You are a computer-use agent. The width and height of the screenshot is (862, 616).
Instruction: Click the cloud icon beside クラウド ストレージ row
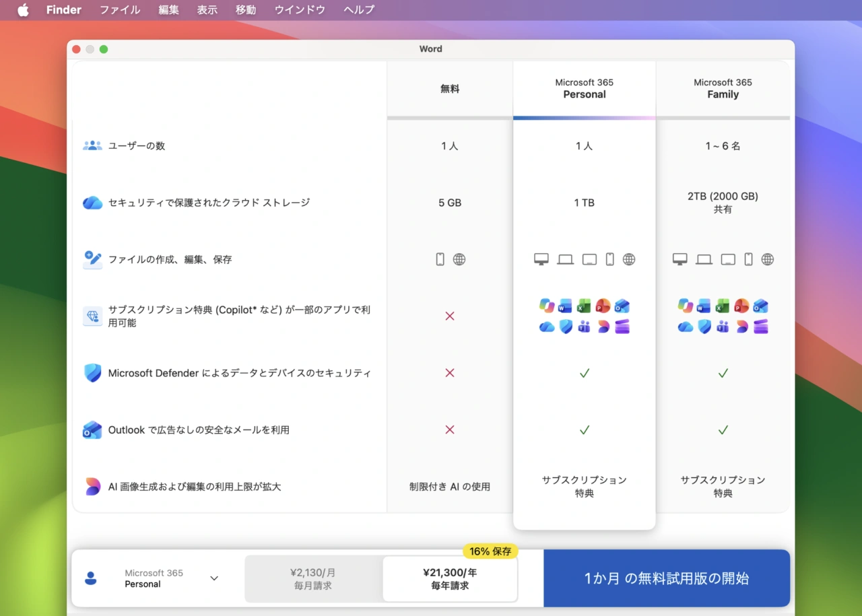(x=92, y=203)
